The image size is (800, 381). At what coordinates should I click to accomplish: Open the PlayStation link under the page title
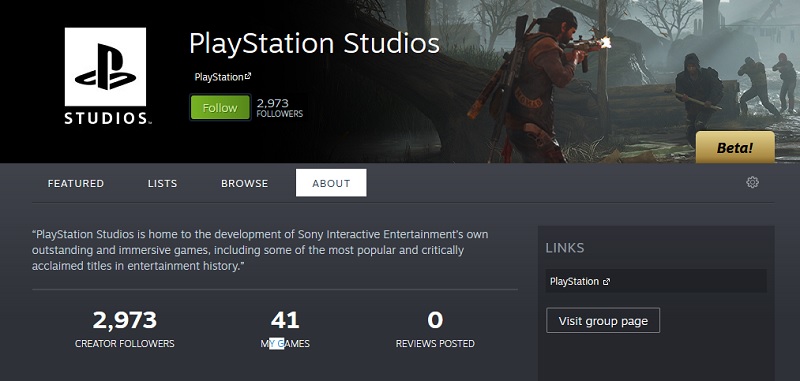pyautogui.click(x=223, y=77)
